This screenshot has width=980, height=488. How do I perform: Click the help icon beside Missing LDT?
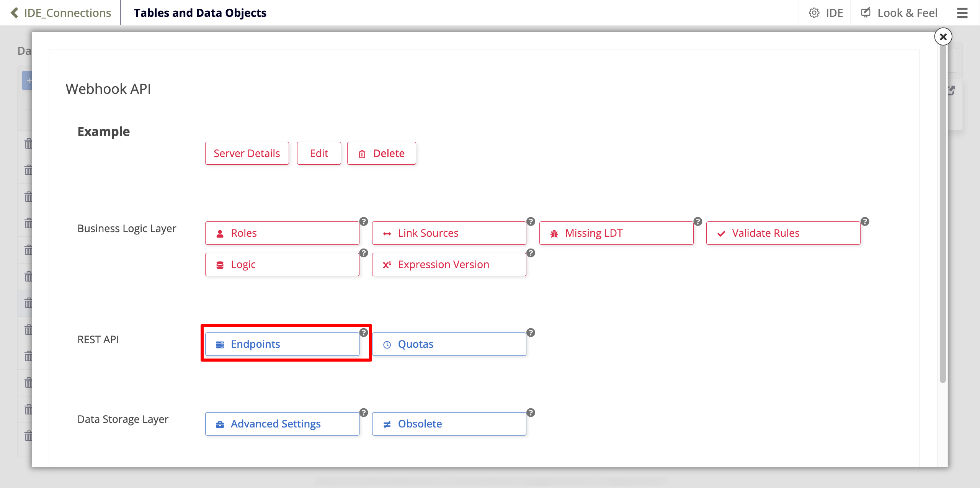[698, 221]
